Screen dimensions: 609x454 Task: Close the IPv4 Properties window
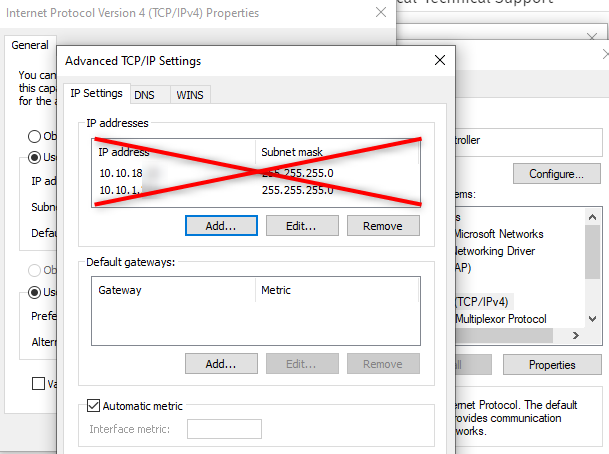379,14
